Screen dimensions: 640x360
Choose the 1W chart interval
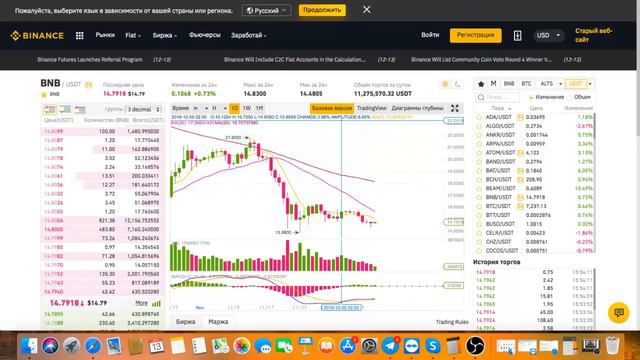tap(247, 108)
